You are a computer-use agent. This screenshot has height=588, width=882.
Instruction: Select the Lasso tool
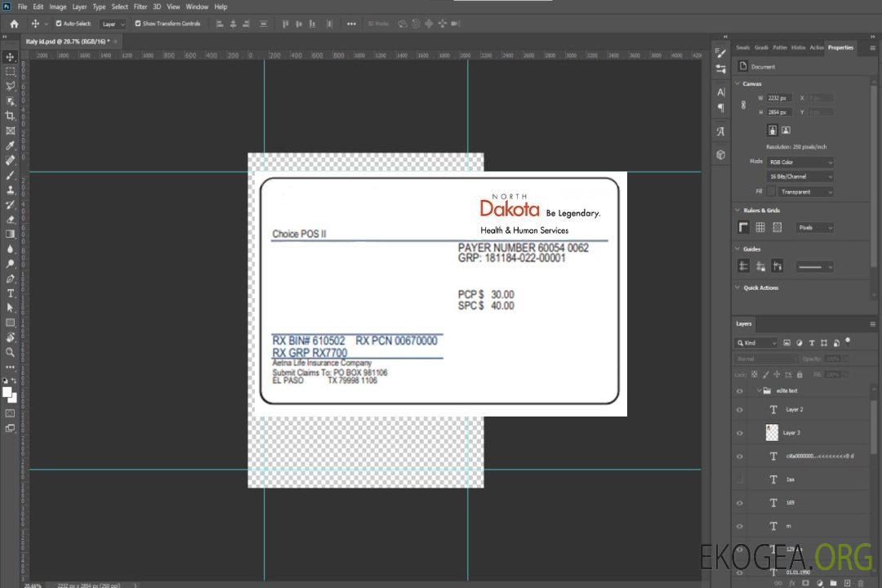[x=10, y=85]
